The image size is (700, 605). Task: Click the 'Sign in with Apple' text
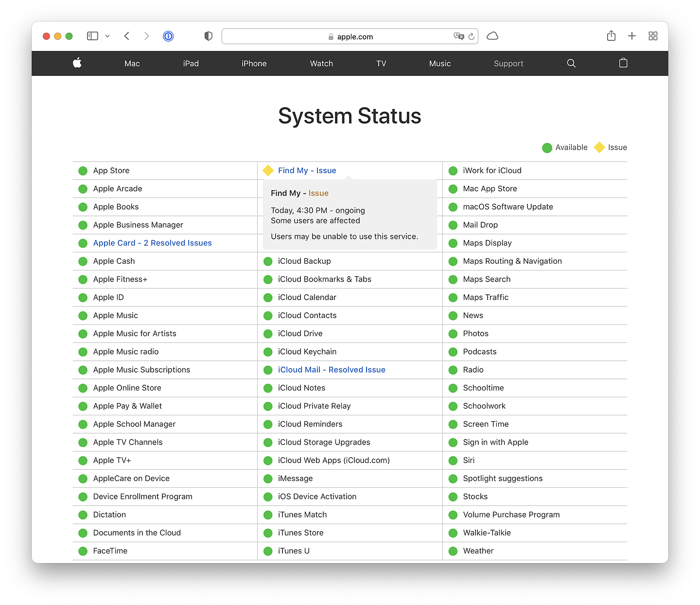pyautogui.click(x=495, y=443)
